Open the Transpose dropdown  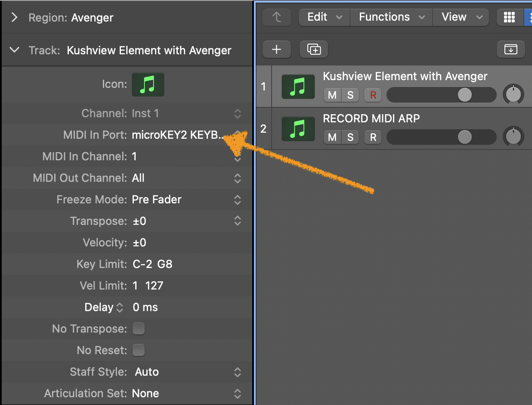point(237,221)
